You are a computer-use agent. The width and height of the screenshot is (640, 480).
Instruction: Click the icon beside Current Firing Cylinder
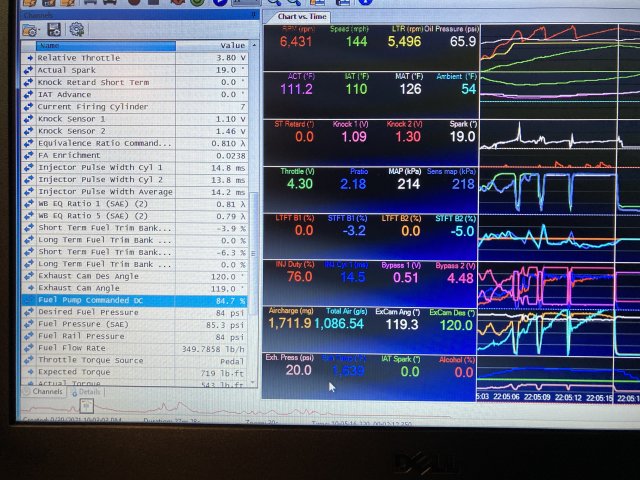click(29, 107)
